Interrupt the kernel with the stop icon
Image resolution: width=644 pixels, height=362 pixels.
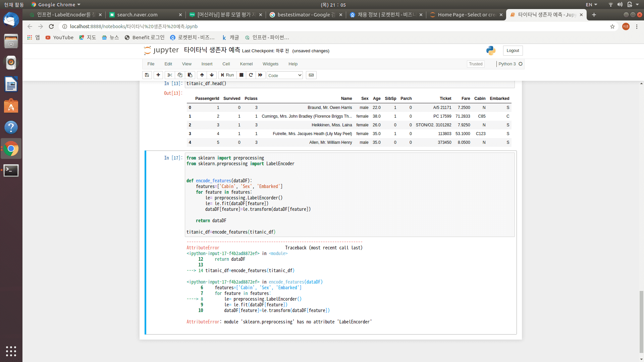[241, 75]
